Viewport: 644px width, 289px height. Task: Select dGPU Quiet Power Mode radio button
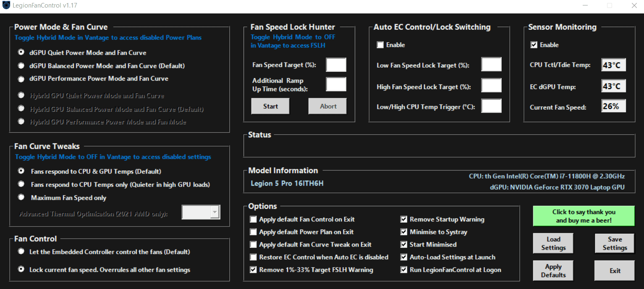coord(21,53)
